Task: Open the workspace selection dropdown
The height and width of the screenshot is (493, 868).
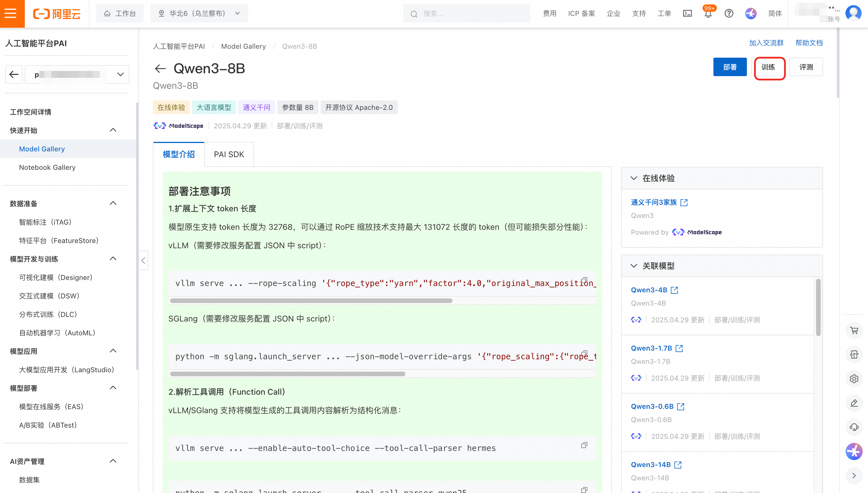Action: click(x=77, y=74)
